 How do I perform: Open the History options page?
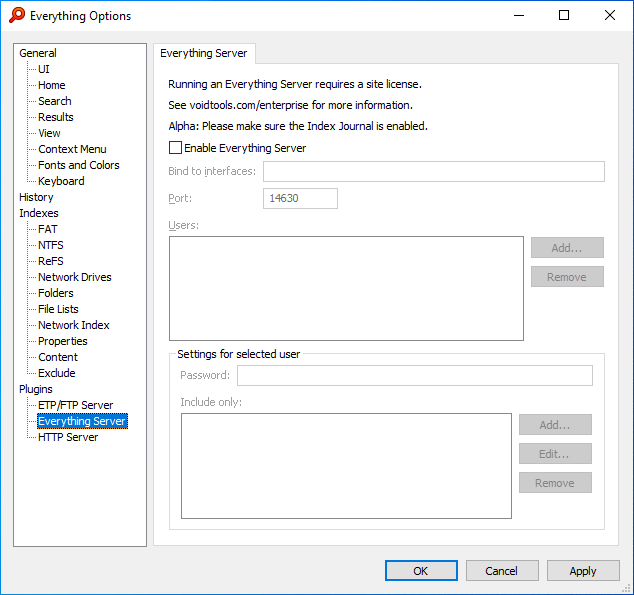click(36, 197)
